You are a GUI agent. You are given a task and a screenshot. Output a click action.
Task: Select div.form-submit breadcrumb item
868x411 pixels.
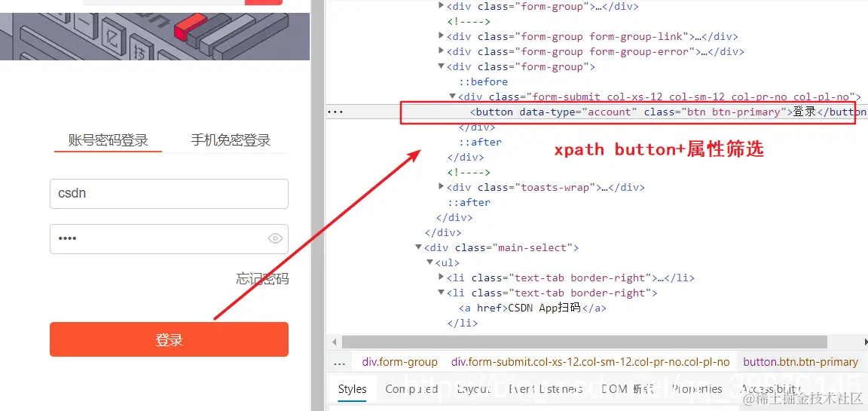click(591, 362)
